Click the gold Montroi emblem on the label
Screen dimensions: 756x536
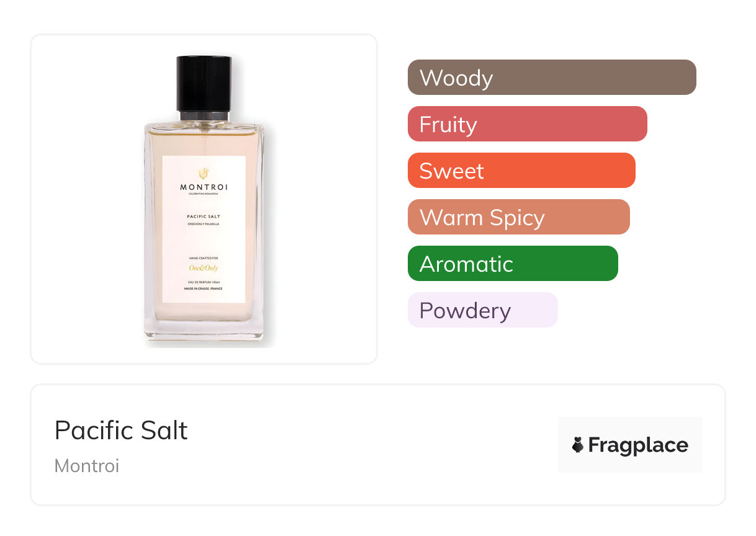(x=204, y=173)
